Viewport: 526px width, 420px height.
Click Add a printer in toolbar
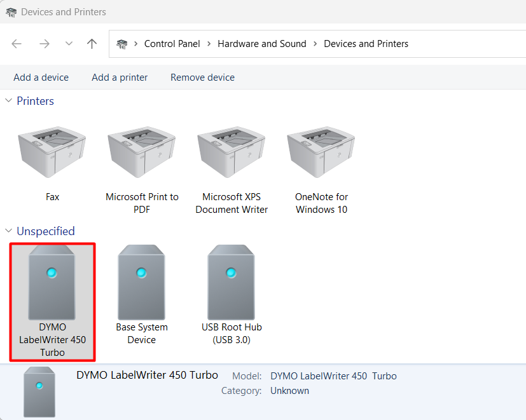(120, 78)
